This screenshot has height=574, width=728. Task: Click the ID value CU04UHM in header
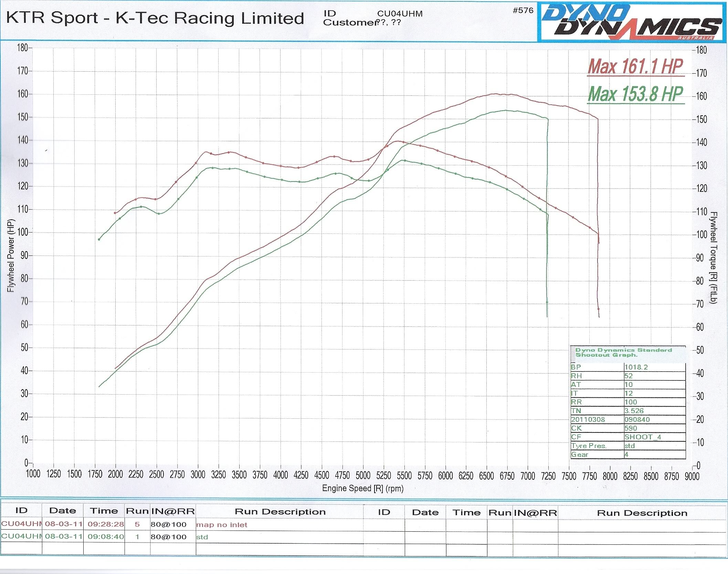pyautogui.click(x=400, y=14)
